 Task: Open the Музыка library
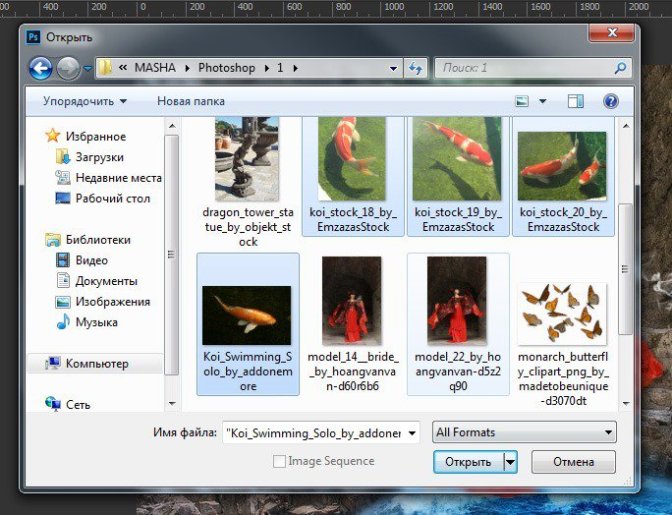click(96, 322)
